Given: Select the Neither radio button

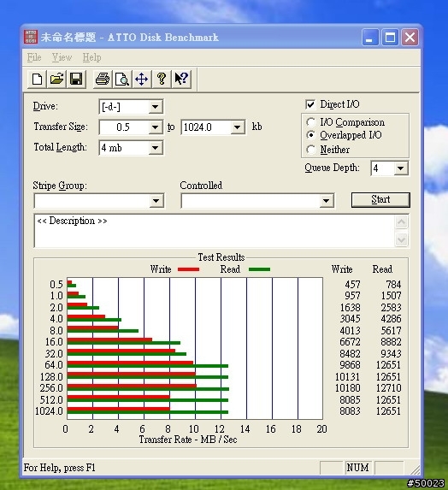Looking at the screenshot, I should tap(311, 150).
